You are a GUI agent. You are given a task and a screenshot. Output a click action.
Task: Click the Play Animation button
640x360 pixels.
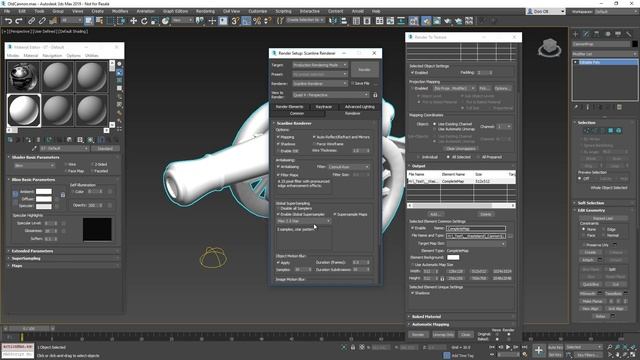point(508,347)
